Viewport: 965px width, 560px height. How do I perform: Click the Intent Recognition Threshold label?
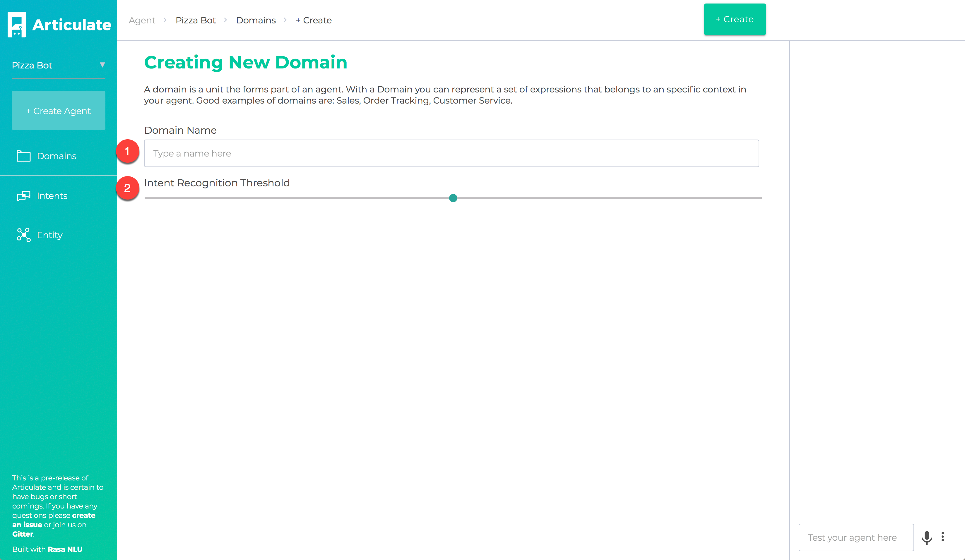pyautogui.click(x=217, y=183)
